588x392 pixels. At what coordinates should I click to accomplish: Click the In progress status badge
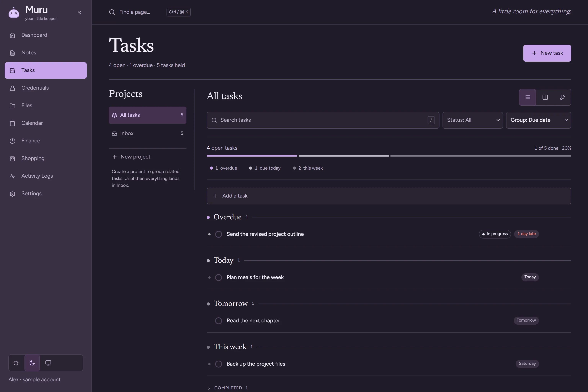495,234
